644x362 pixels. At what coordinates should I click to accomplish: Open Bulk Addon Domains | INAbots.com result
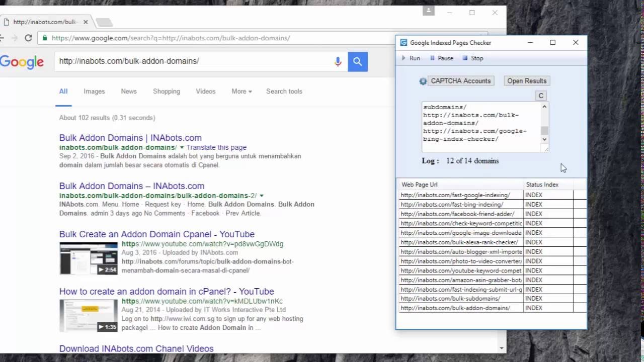130,138
